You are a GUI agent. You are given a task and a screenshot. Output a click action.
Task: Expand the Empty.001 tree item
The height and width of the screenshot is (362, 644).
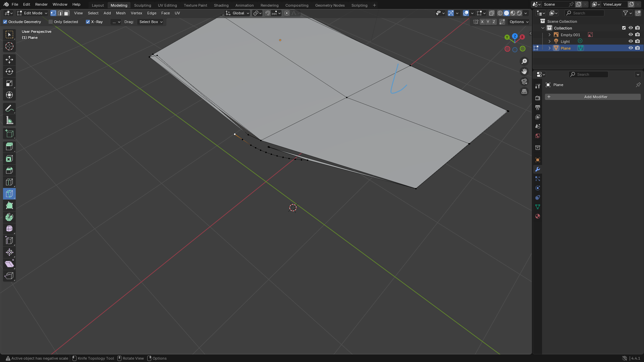[x=549, y=35]
